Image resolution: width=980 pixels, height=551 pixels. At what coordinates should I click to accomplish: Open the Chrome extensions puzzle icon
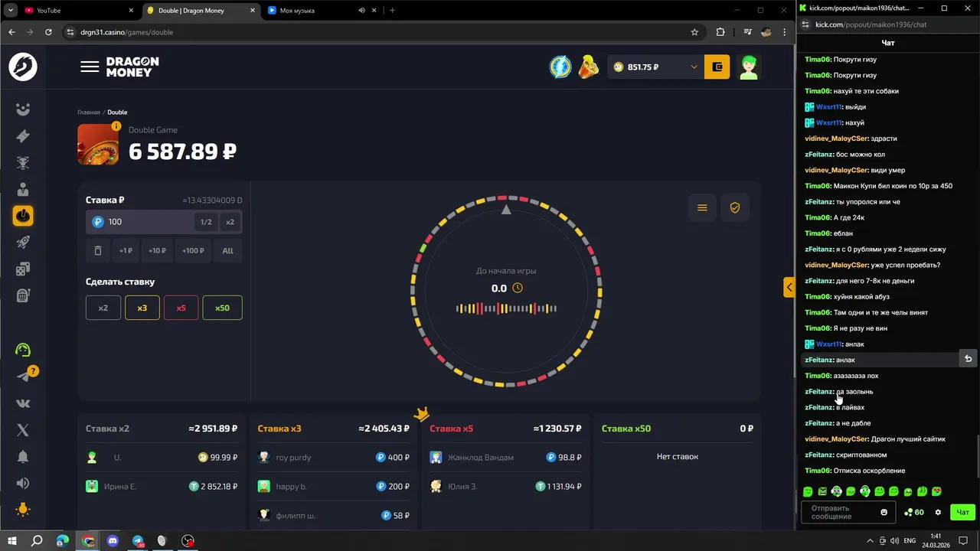pyautogui.click(x=720, y=32)
